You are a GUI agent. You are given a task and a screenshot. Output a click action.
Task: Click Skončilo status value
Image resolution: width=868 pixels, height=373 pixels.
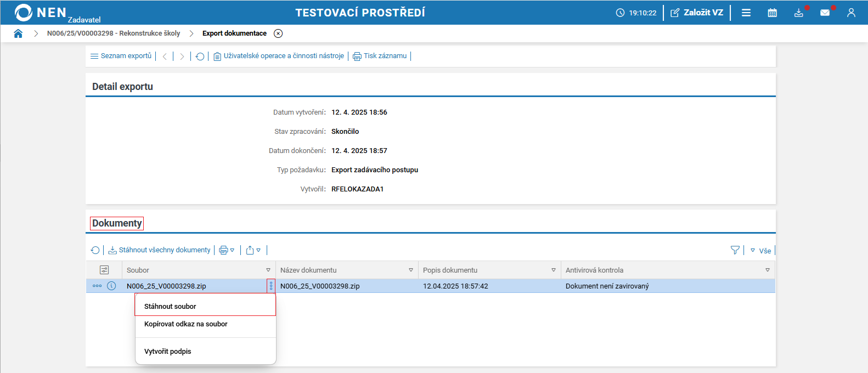click(345, 132)
